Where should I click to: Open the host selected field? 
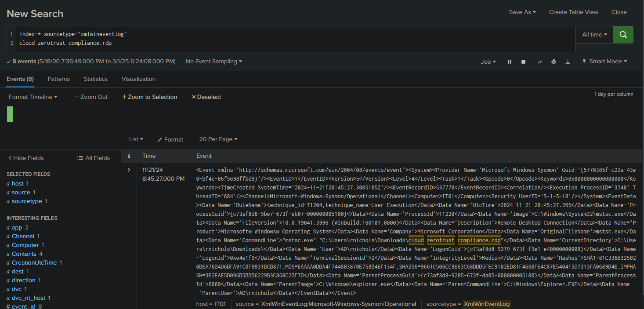pyautogui.click(x=18, y=183)
